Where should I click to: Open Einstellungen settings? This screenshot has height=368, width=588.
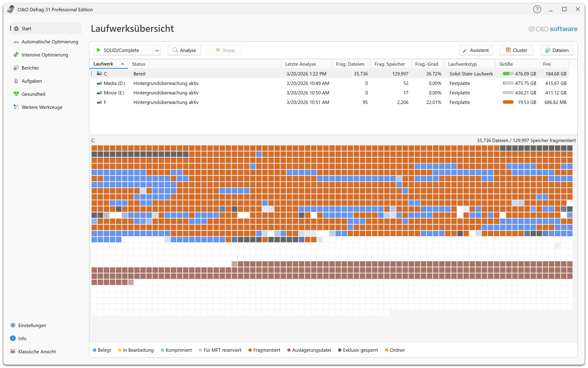pos(32,325)
